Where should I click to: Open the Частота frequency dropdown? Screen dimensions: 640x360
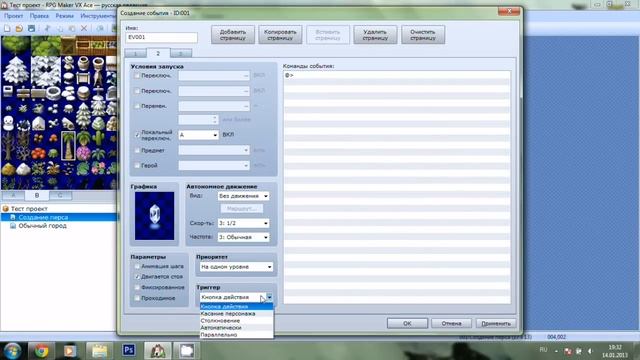243,237
